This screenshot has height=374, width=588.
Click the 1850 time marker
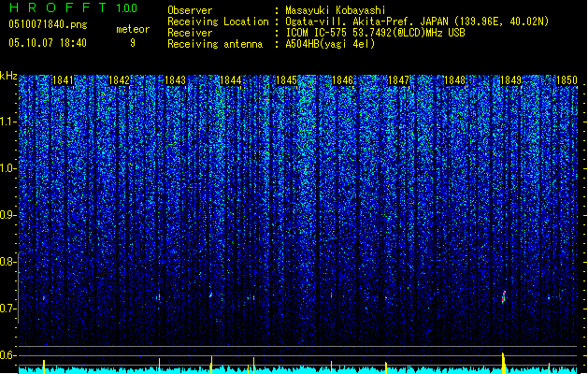pyautogui.click(x=566, y=80)
